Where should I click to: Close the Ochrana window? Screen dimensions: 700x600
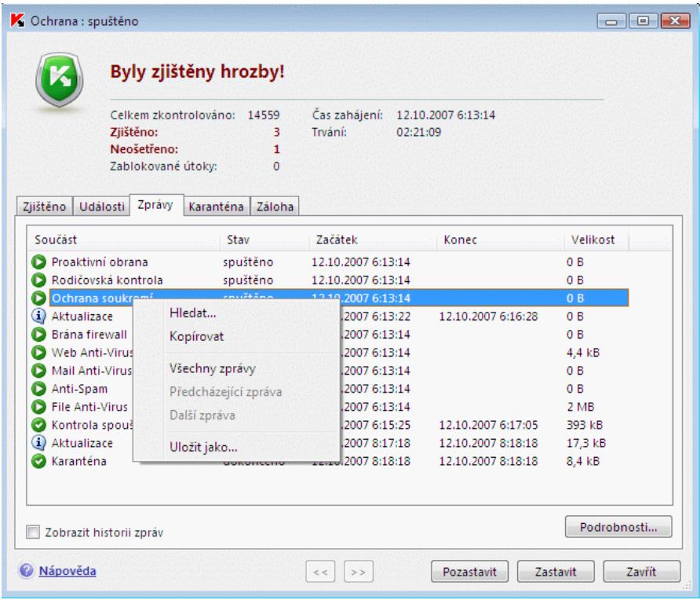[675, 21]
